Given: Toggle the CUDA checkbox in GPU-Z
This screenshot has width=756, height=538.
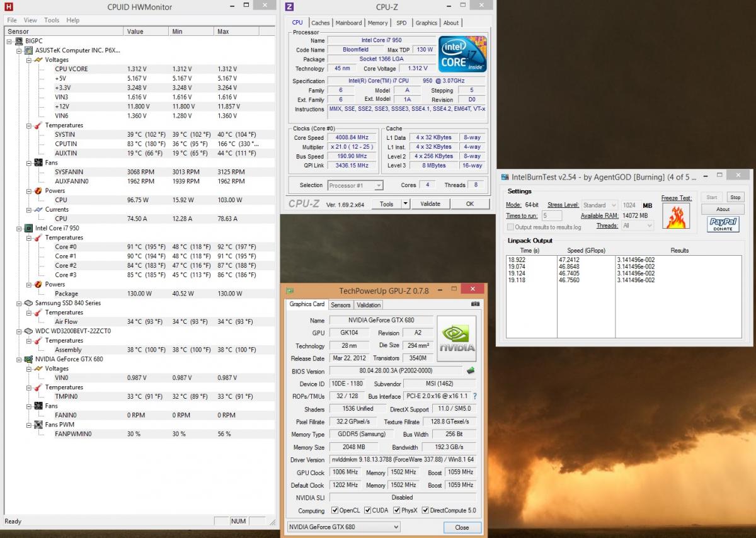Looking at the screenshot, I should [x=368, y=510].
